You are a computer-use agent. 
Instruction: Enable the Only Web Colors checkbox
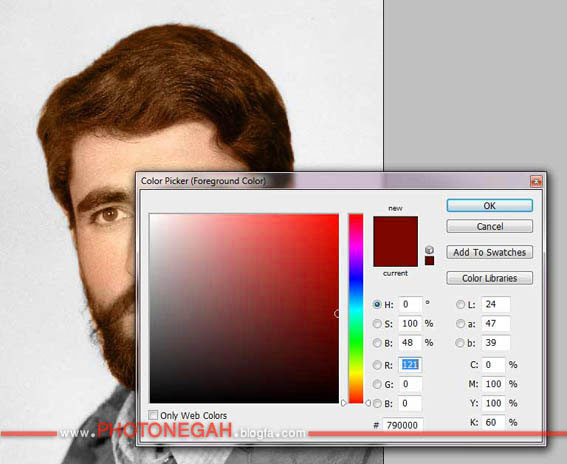153,415
